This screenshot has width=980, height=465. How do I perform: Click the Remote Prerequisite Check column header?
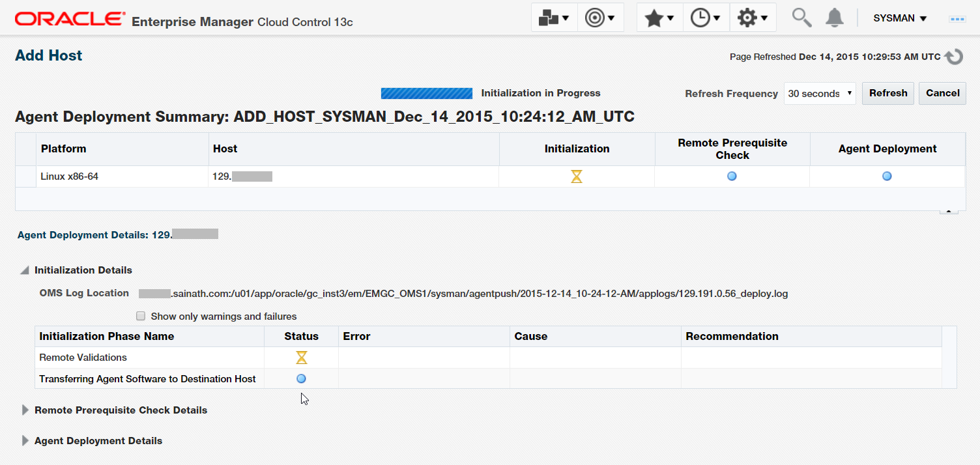pyautogui.click(x=732, y=149)
